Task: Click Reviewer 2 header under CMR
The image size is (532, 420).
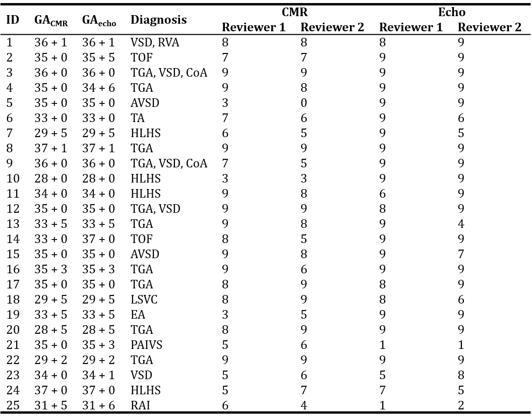Action: (332, 27)
